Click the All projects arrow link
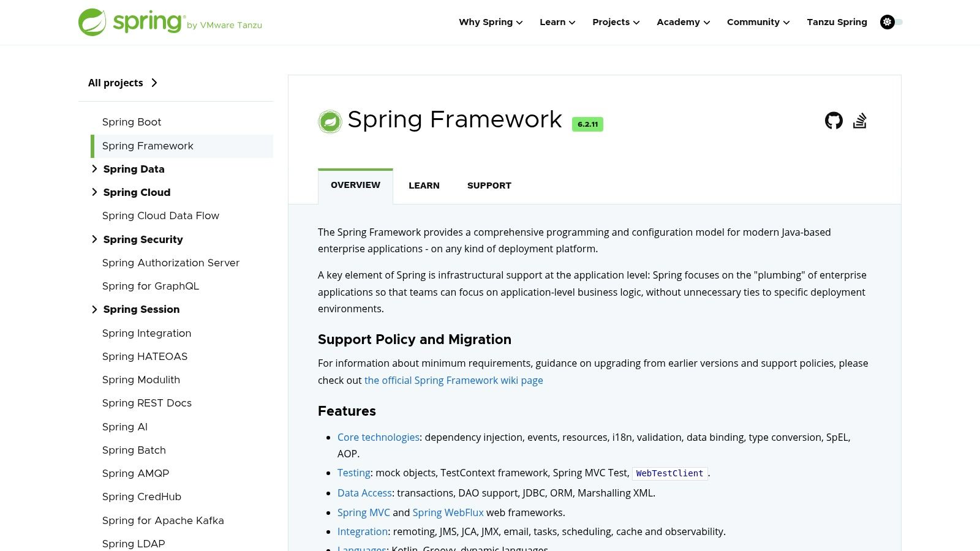 [123, 83]
